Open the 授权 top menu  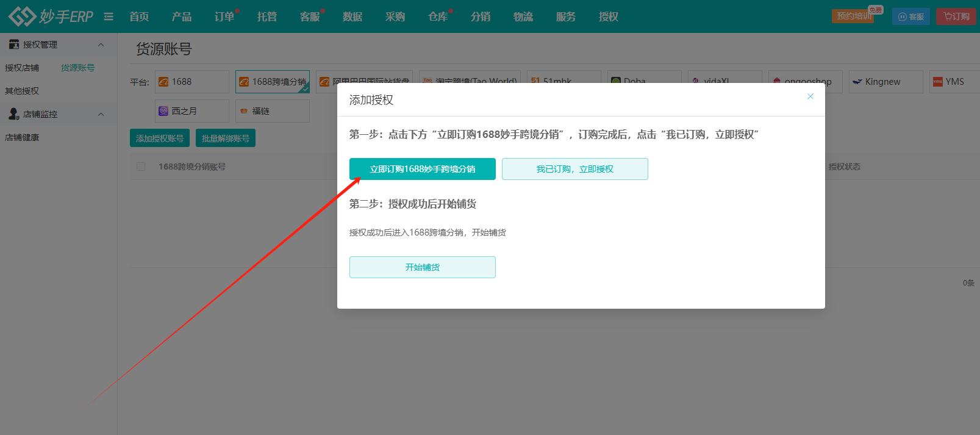[x=609, y=16]
